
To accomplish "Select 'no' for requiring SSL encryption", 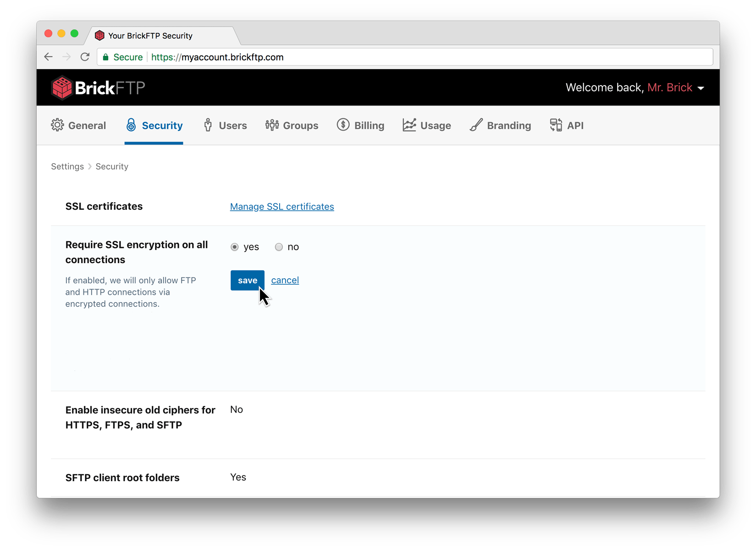I will click(279, 247).
